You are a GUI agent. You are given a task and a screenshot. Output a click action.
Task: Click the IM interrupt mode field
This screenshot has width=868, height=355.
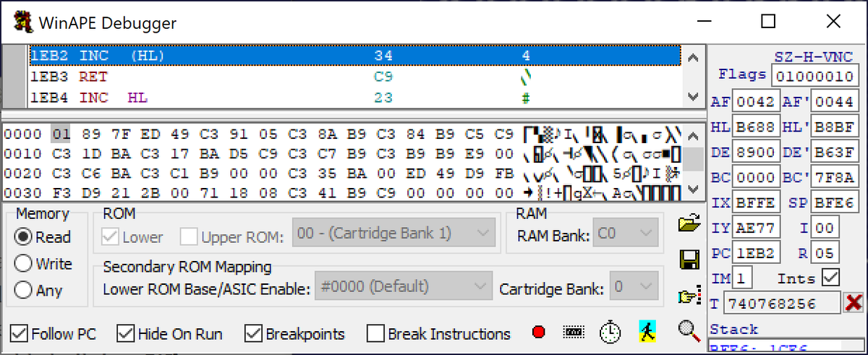tap(742, 278)
